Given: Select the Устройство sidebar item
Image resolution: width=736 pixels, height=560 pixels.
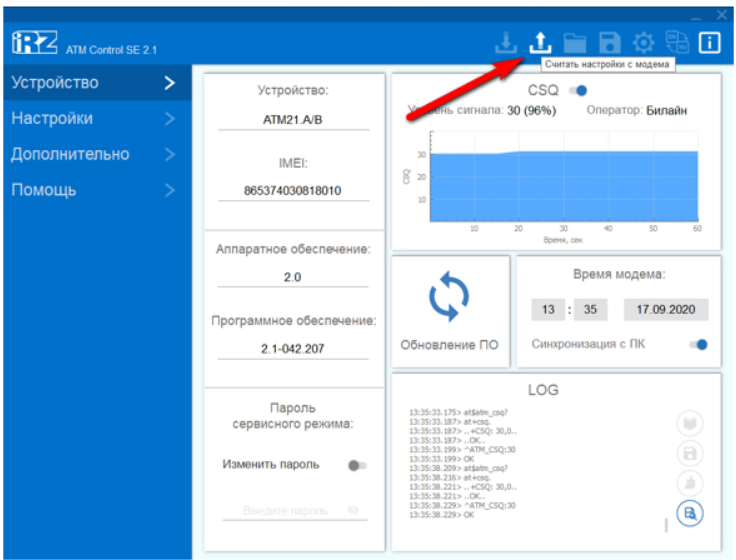Looking at the screenshot, I should pos(94,83).
